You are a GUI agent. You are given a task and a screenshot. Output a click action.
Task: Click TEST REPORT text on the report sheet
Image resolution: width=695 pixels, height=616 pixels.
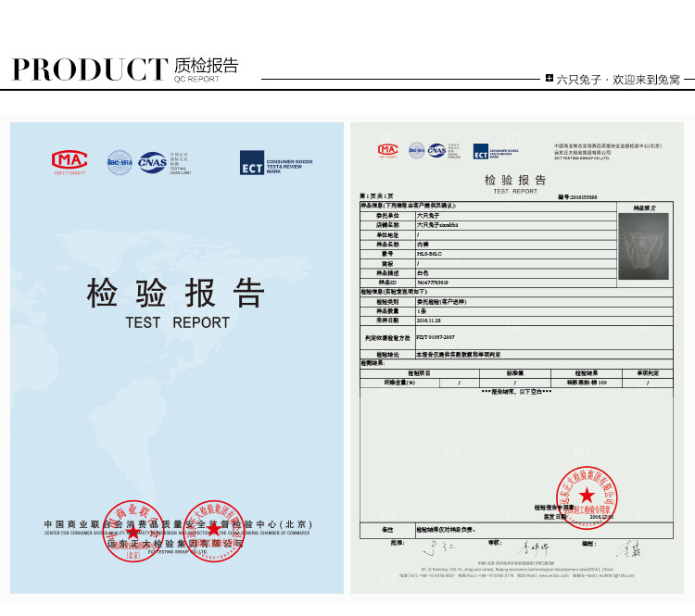pos(515,192)
